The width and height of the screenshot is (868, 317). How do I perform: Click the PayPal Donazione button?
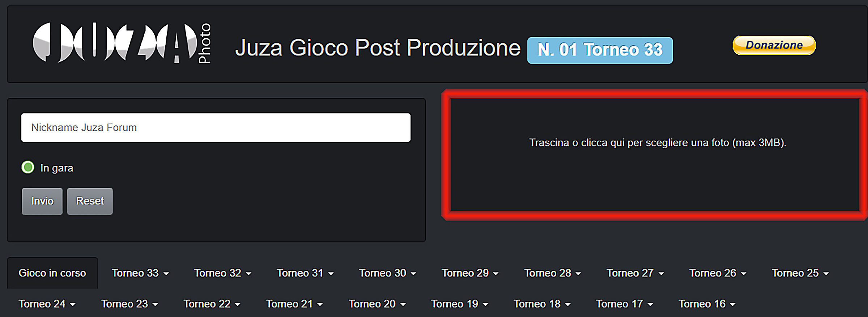[x=774, y=45]
